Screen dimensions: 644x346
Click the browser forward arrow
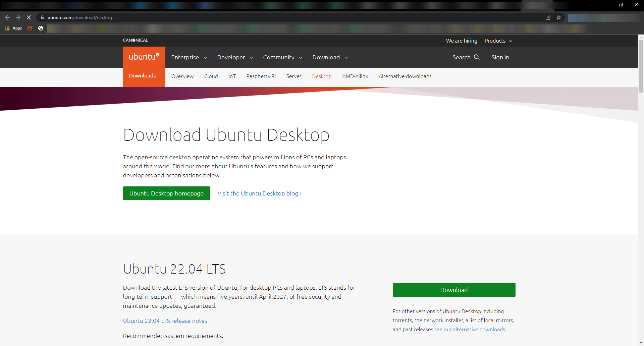pyautogui.click(x=18, y=17)
